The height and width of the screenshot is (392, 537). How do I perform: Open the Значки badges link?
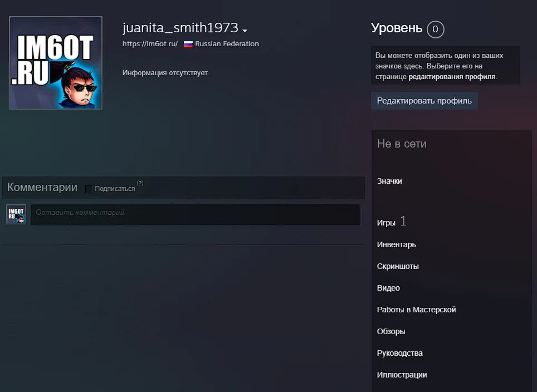click(x=389, y=181)
